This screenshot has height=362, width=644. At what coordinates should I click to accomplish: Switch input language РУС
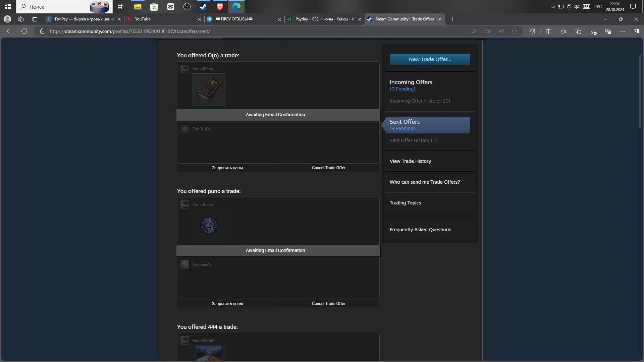[598, 7]
